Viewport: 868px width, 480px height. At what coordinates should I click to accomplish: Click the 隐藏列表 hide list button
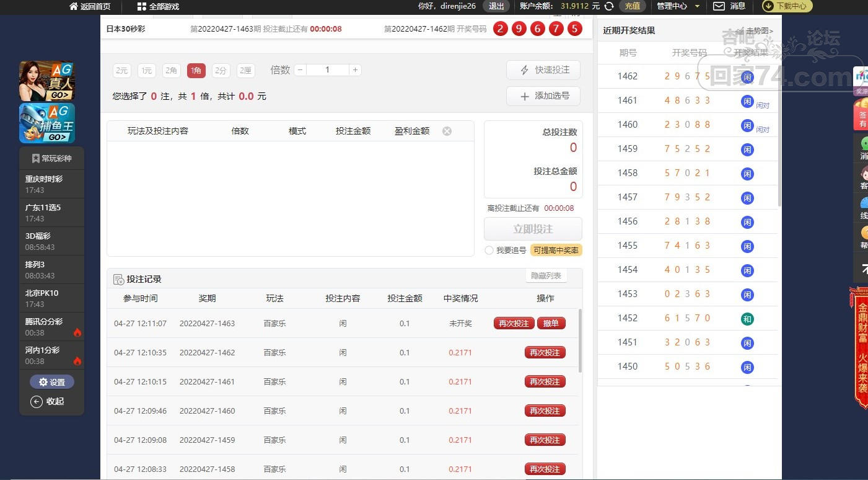point(546,276)
